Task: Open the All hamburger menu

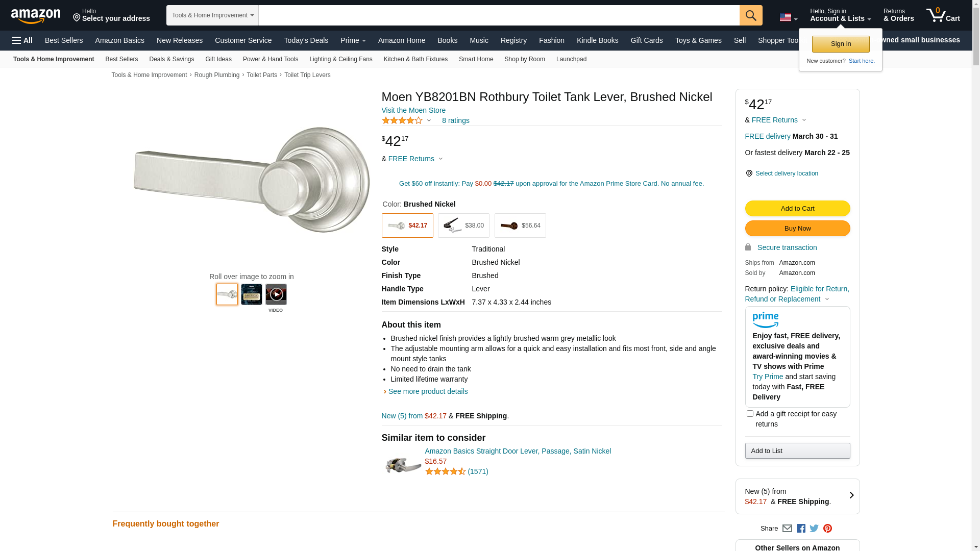Action: [22, 40]
